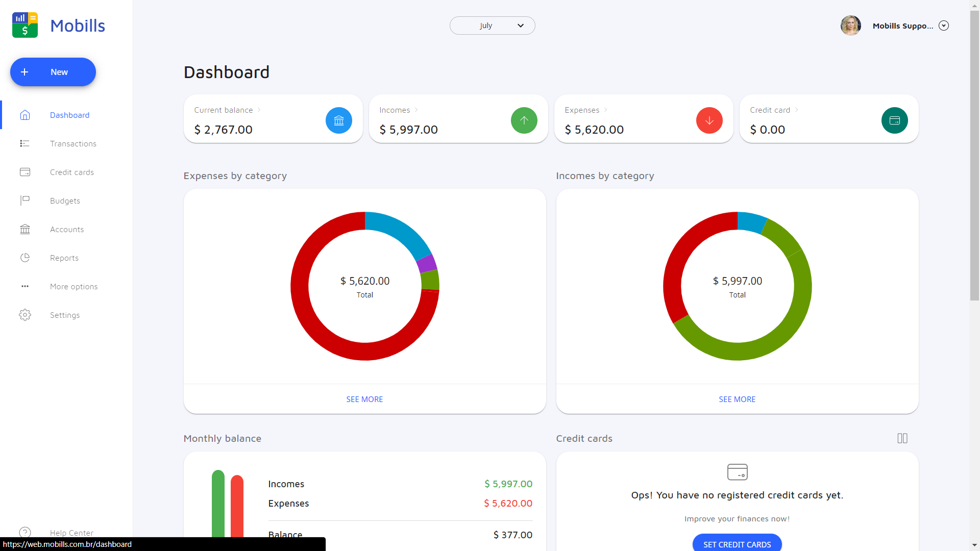Click the Credit cards sidebar icon
980x551 pixels.
tap(25, 172)
